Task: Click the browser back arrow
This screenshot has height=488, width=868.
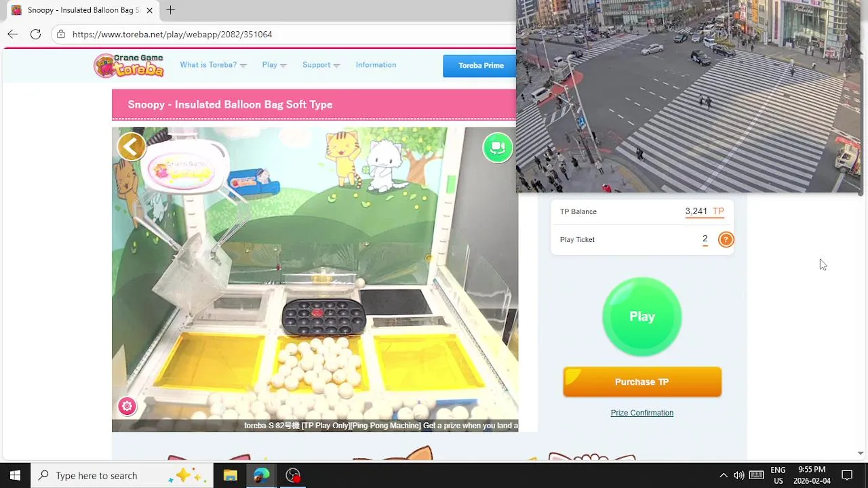Action: [x=13, y=34]
